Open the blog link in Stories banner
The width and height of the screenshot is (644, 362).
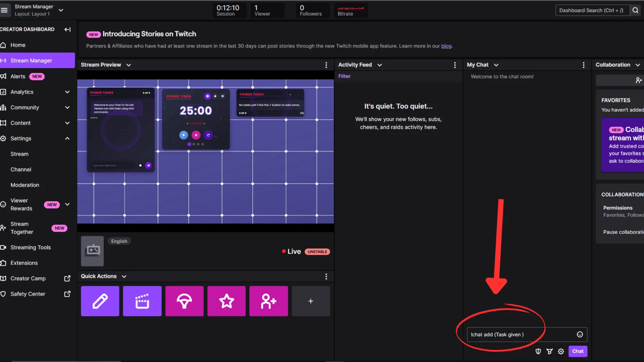(446, 46)
